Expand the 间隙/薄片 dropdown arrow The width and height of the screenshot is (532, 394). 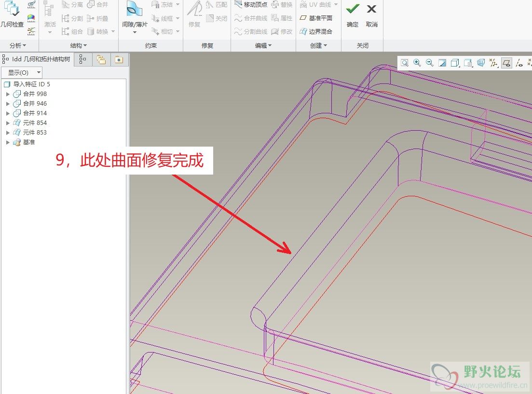click(135, 32)
